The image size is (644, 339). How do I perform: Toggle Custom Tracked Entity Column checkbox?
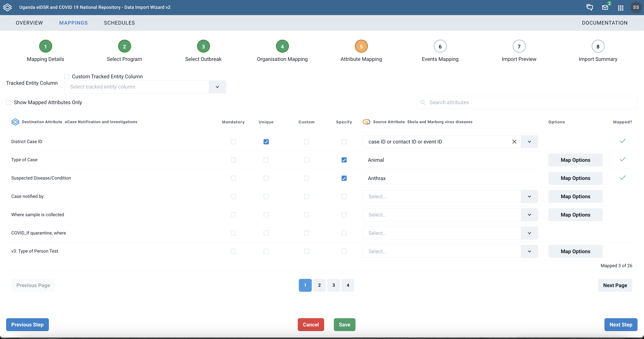67,77
